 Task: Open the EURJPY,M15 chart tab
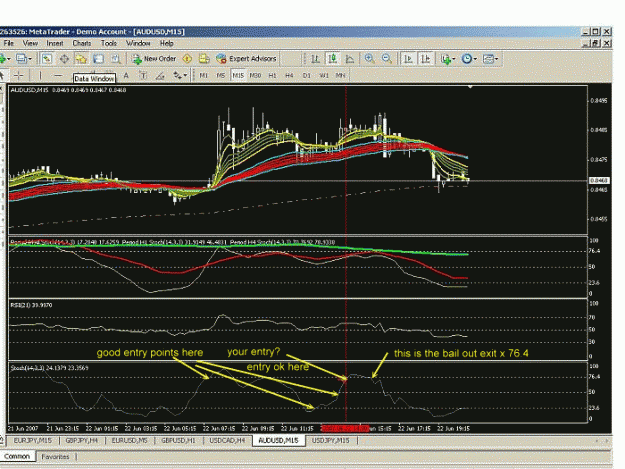[32, 441]
